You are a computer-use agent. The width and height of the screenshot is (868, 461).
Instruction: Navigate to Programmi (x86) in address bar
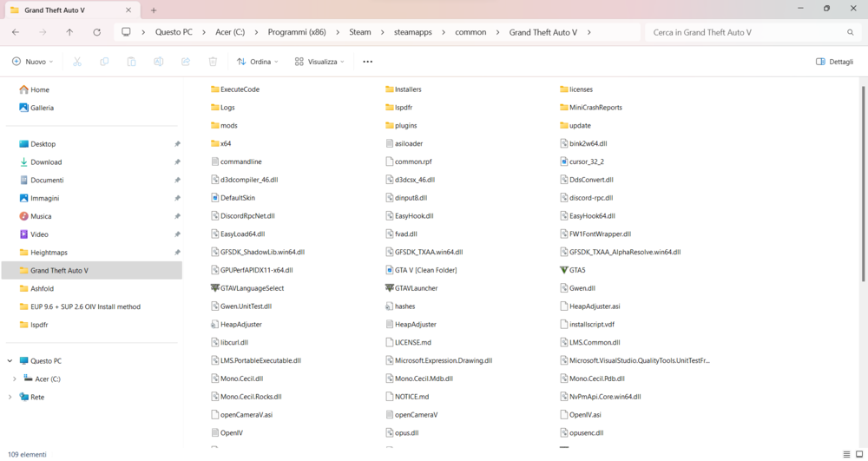click(x=297, y=32)
